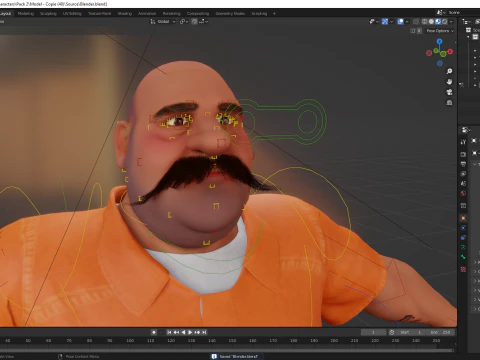Screen dimensions: 480x360
Task: Open the Animation workspace tab
Action: pos(147,14)
